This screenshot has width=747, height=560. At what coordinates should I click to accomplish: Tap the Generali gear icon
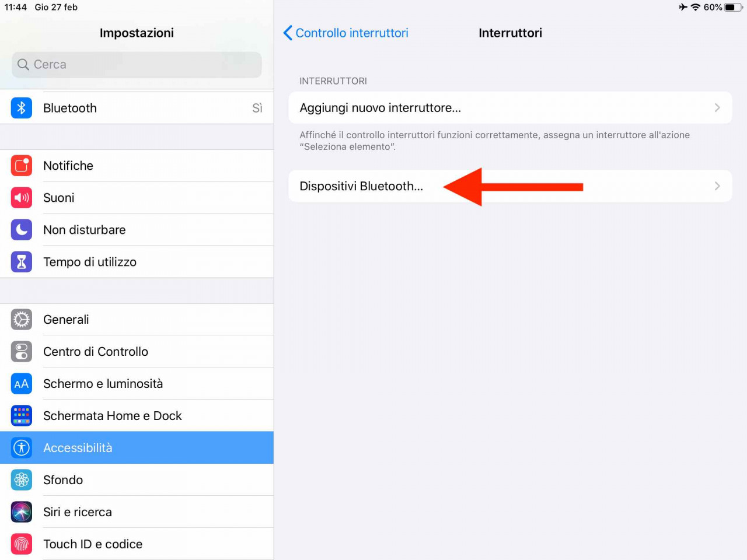(x=22, y=320)
